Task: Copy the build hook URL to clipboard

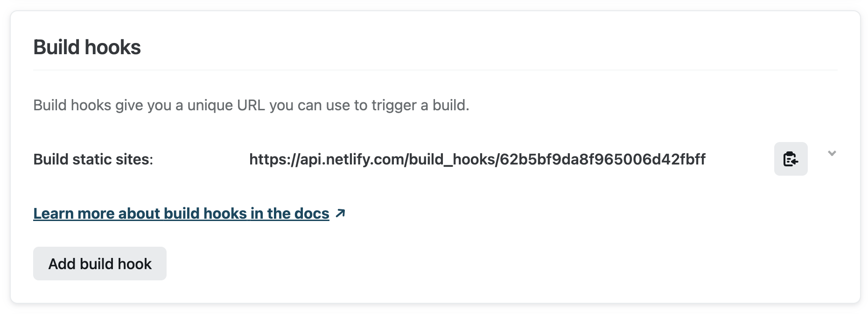Action: click(791, 159)
